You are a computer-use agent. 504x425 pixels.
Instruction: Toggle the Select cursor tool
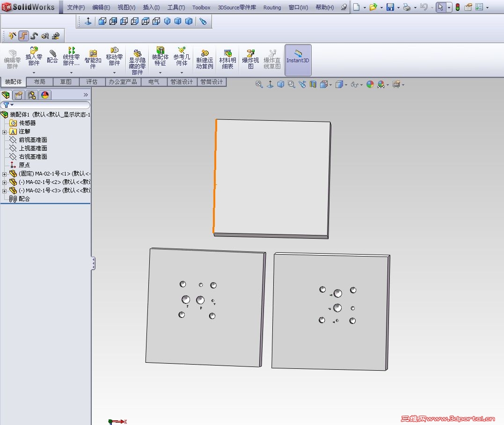(441, 7)
